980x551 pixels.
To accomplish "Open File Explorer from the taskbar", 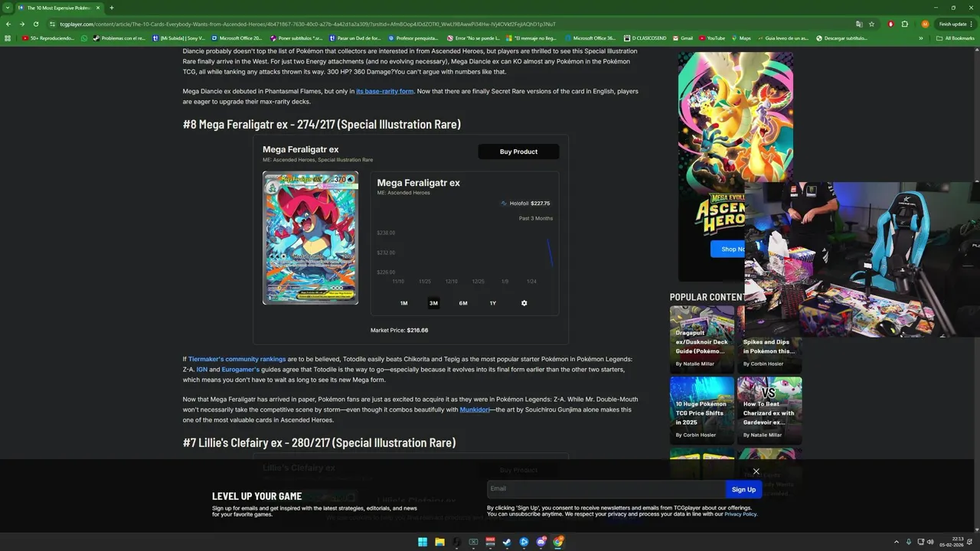I will pyautogui.click(x=439, y=542).
